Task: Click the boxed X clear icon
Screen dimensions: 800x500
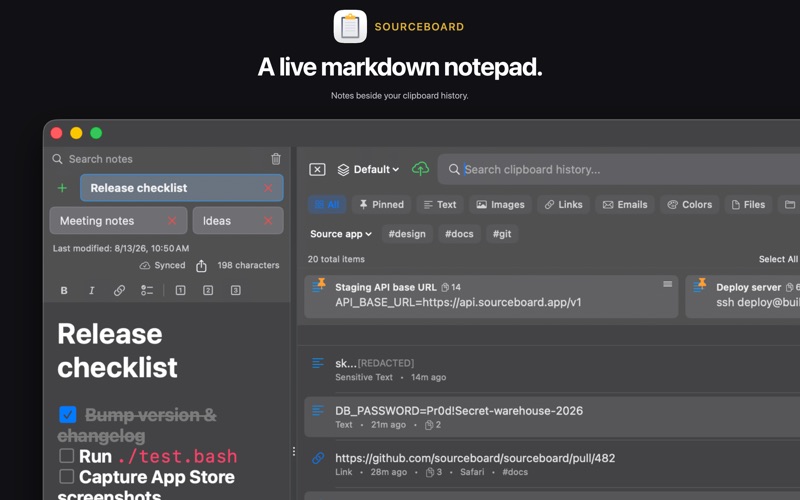Action: [x=317, y=169]
